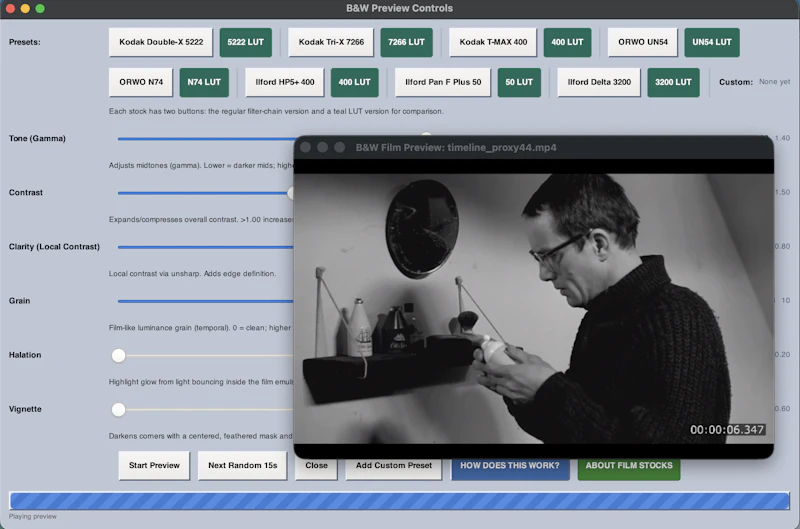Screen dimensions: 800x529
Task: Click the 400 LUT button beside Ilford HP5+ 400
Action: 355,82
